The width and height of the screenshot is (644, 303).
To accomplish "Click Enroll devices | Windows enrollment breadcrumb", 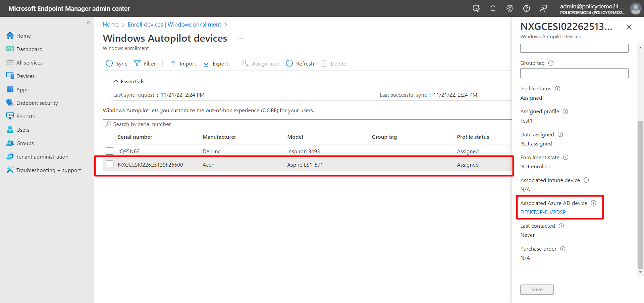I will pyautogui.click(x=174, y=25).
